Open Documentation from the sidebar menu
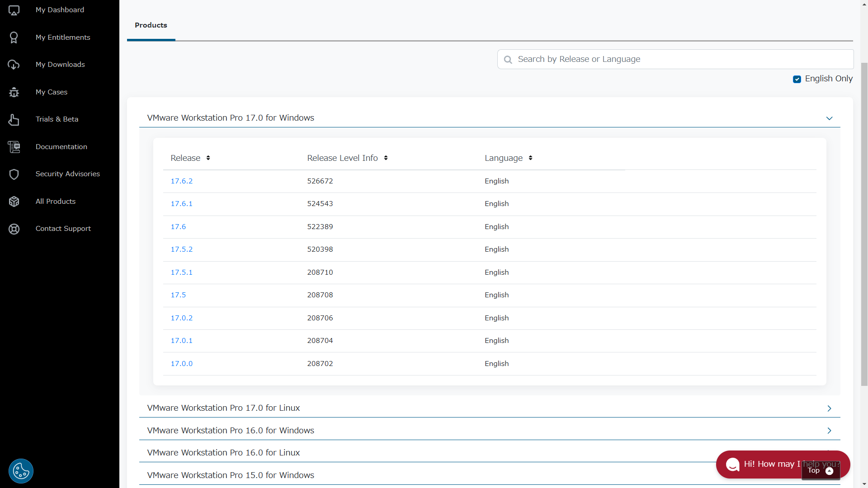Image resolution: width=868 pixels, height=488 pixels. 61,147
